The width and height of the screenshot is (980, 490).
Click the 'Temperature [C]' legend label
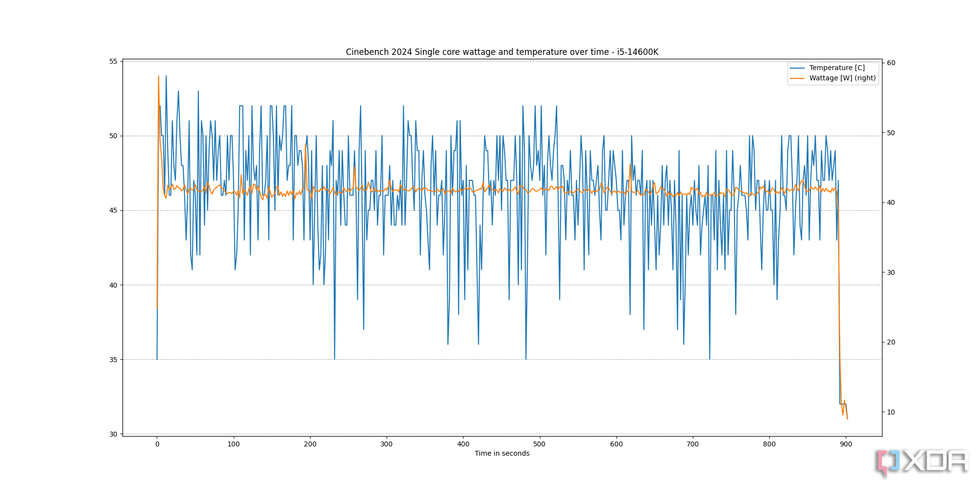tap(837, 68)
